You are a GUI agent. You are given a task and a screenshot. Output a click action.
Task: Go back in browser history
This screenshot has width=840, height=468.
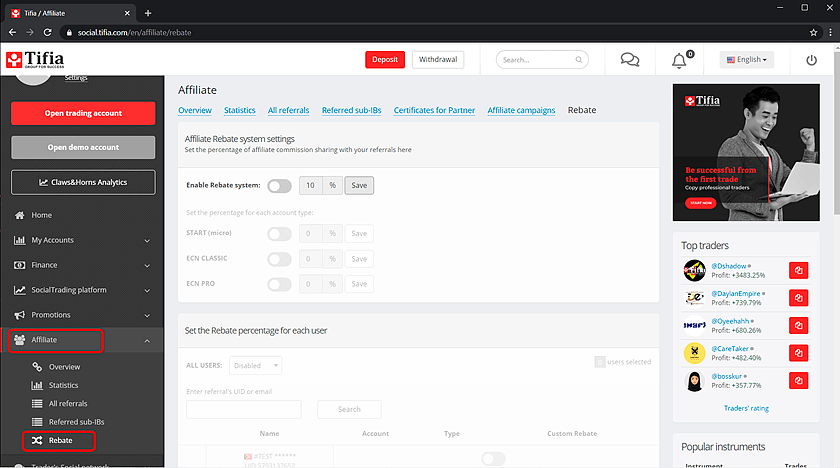(x=12, y=32)
